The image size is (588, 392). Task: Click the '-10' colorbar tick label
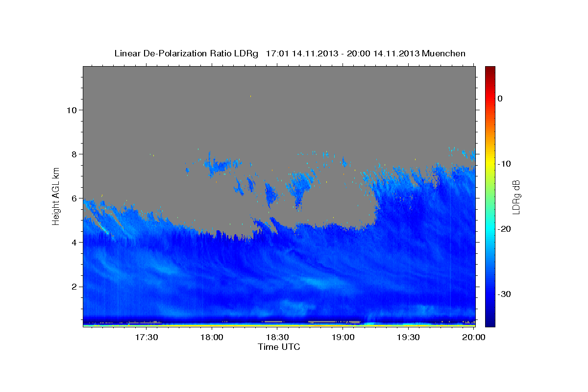pos(505,164)
